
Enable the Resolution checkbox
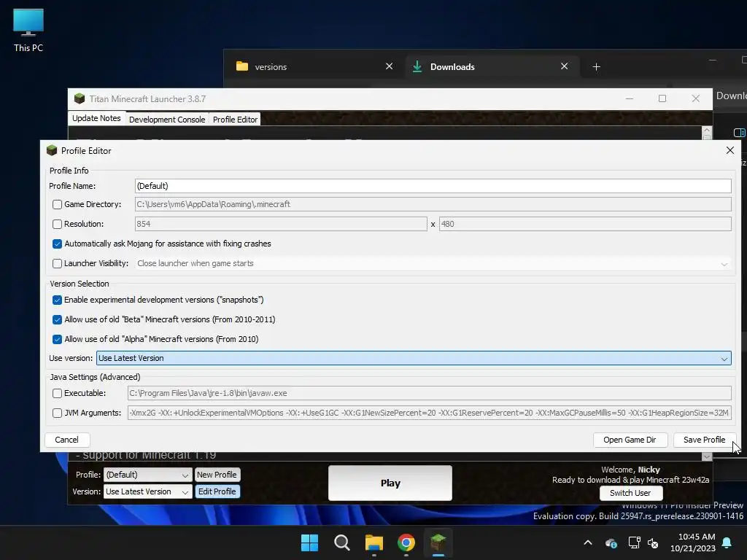point(57,224)
